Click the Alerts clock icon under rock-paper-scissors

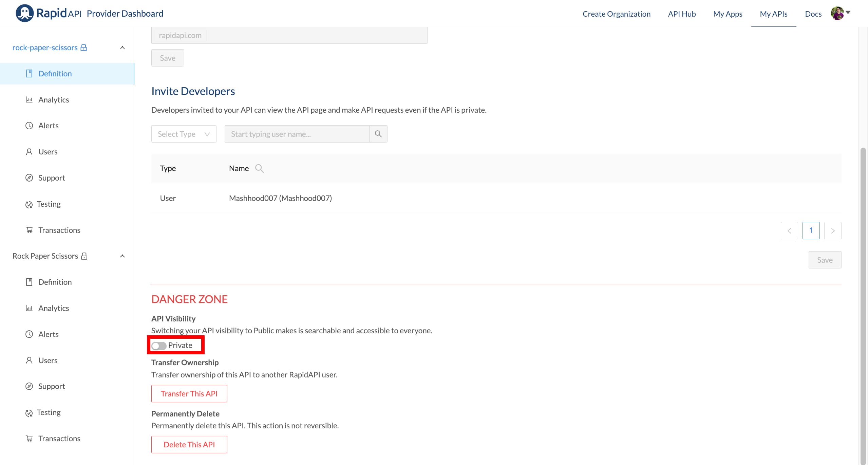click(29, 126)
